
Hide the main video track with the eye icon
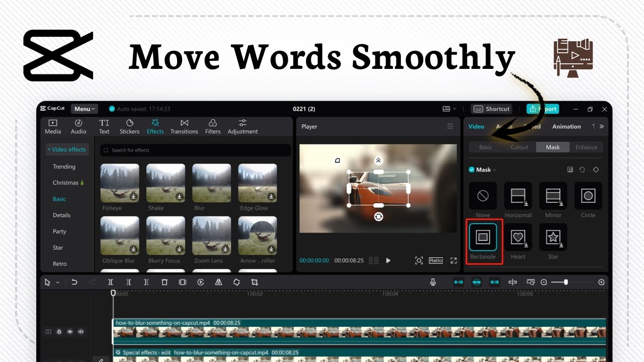tap(70, 332)
